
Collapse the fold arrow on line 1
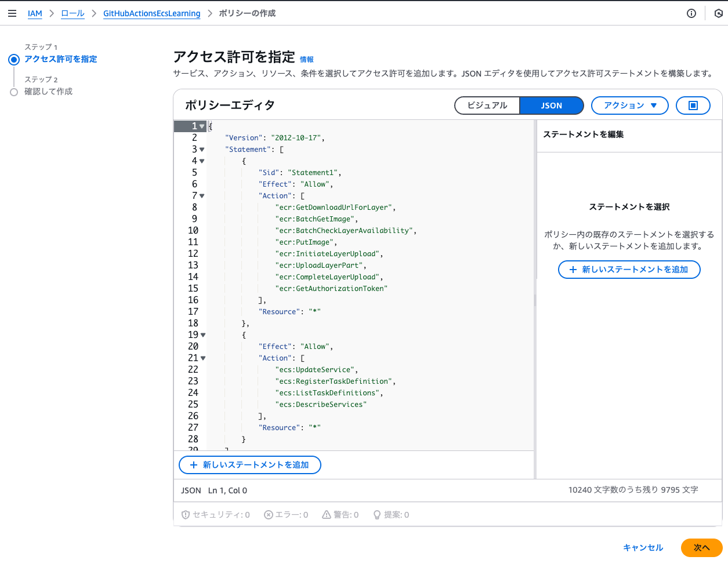point(202,126)
